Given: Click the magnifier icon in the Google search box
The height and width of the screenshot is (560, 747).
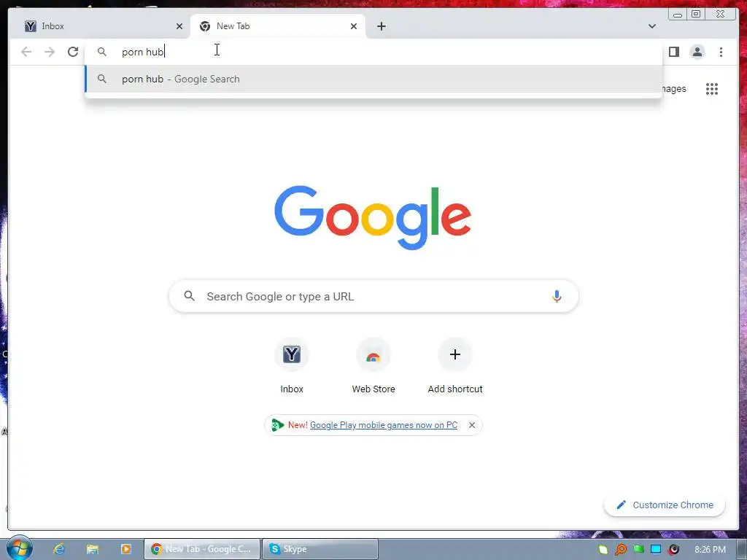Looking at the screenshot, I should tap(189, 296).
